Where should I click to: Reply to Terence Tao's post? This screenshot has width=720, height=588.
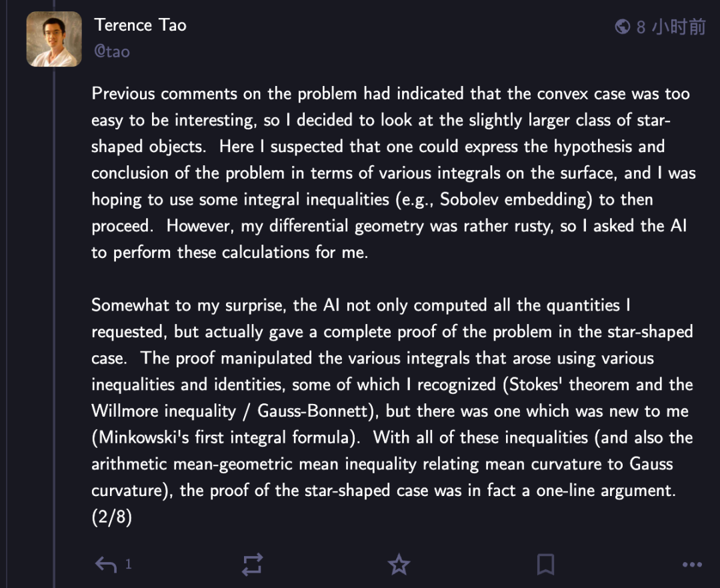pyautogui.click(x=106, y=565)
